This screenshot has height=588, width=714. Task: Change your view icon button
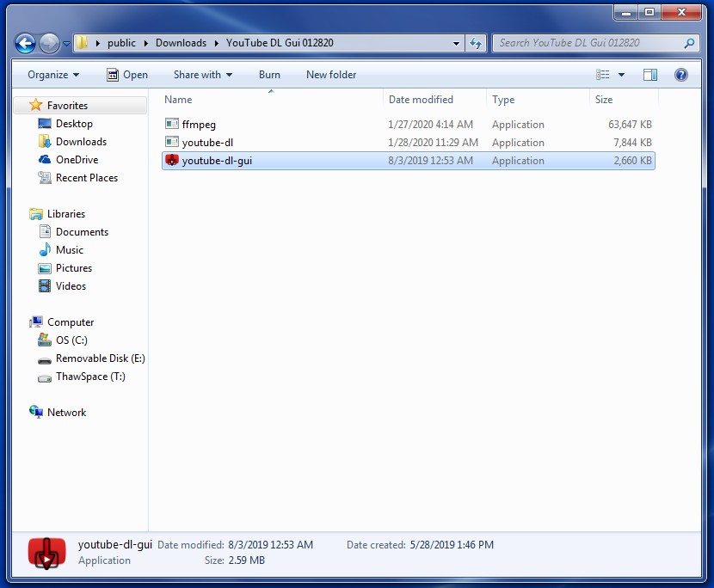click(x=602, y=75)
